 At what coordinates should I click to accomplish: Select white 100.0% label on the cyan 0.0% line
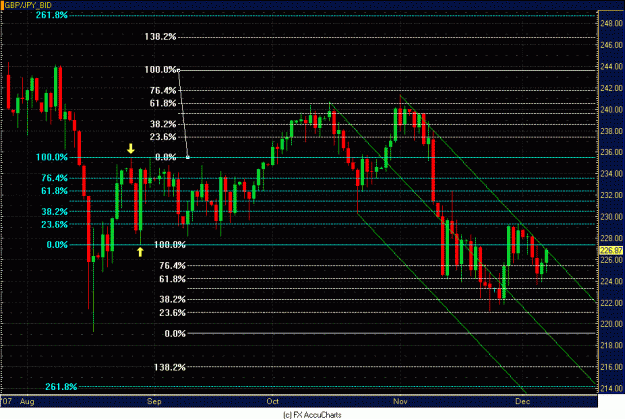[x=170, y=245]
